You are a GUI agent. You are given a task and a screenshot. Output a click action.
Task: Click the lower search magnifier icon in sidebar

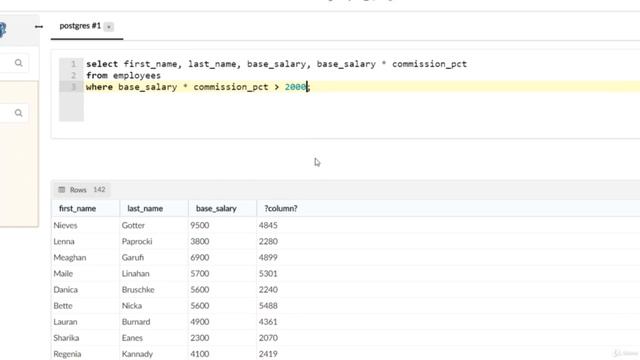pyautogui.click(x=18, y=113)
